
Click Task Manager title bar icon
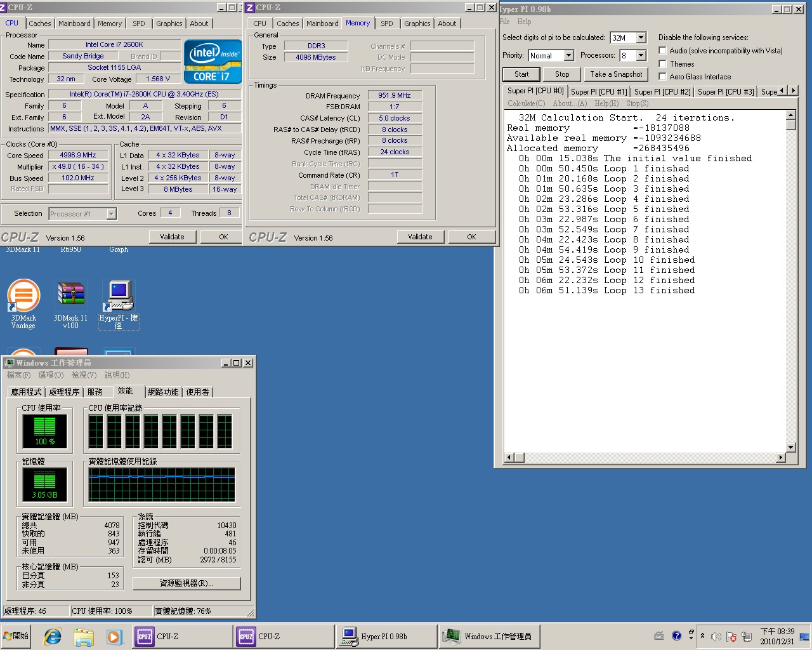[10, 363]
